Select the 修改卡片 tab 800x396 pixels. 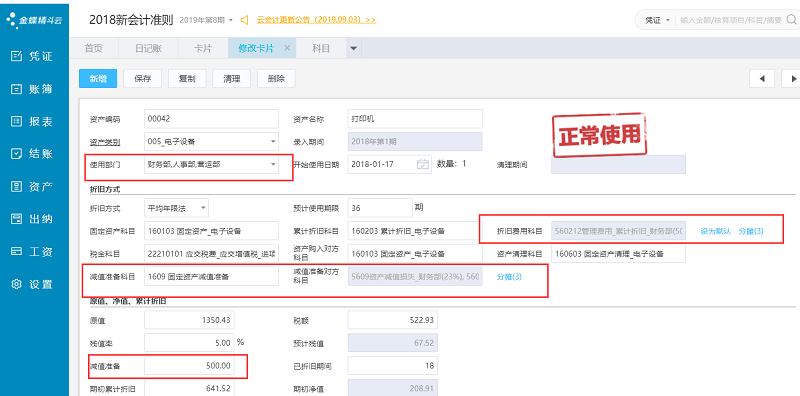coord(256,48)
